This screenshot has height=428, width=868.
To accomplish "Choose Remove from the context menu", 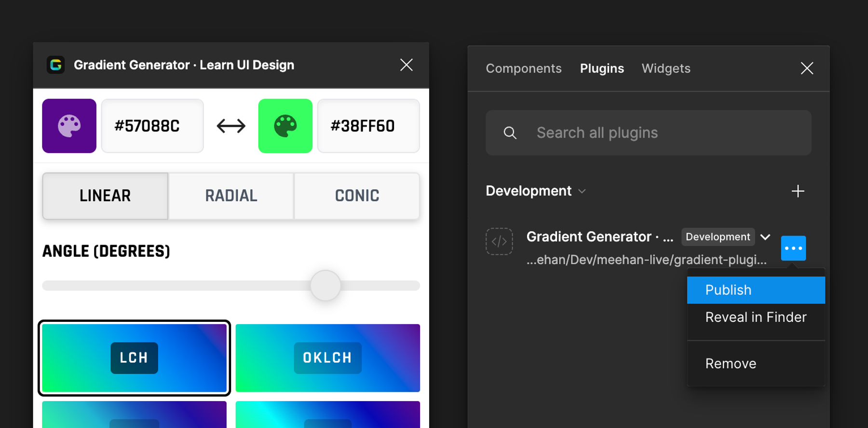I will click(x=756, y=363).
